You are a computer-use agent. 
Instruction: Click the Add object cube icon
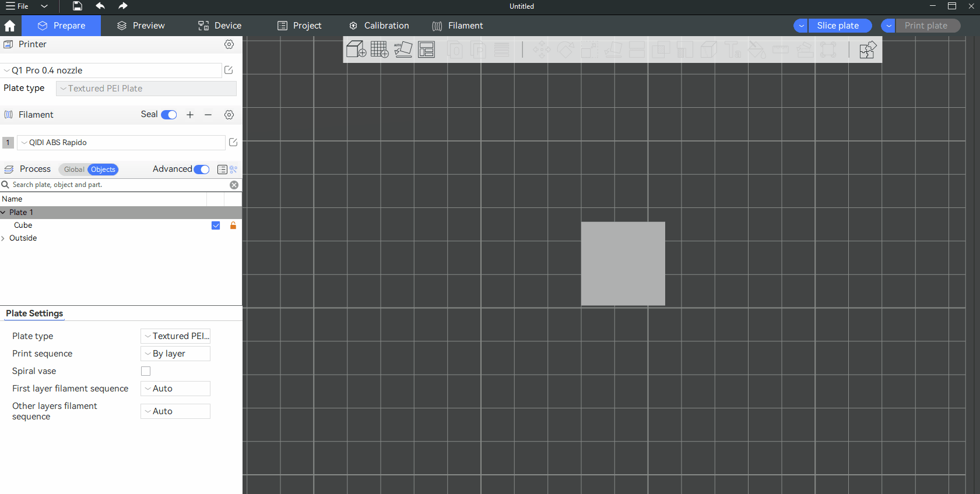point(356,50)
